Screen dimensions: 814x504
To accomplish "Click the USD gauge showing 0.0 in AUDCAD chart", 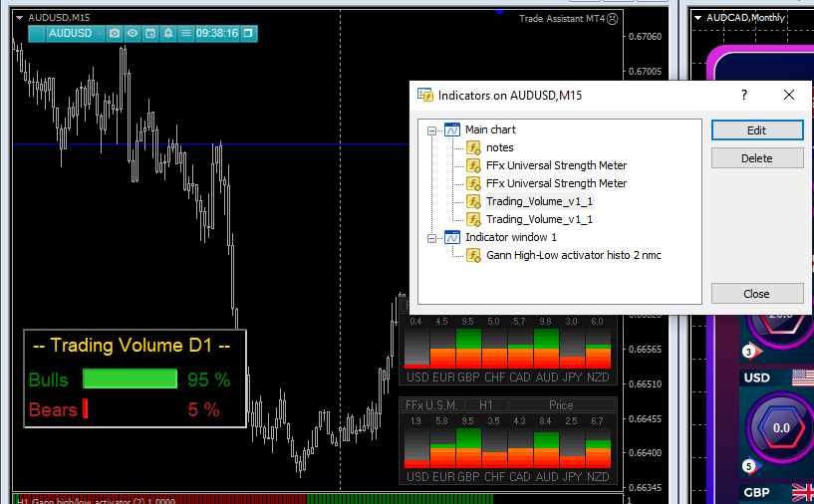I will [x=780, y=427].
